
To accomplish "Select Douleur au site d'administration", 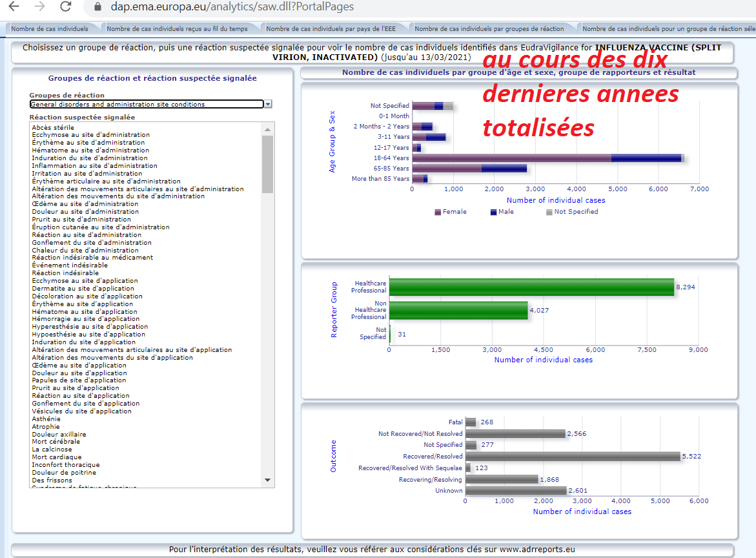I will tap(85, 211).
